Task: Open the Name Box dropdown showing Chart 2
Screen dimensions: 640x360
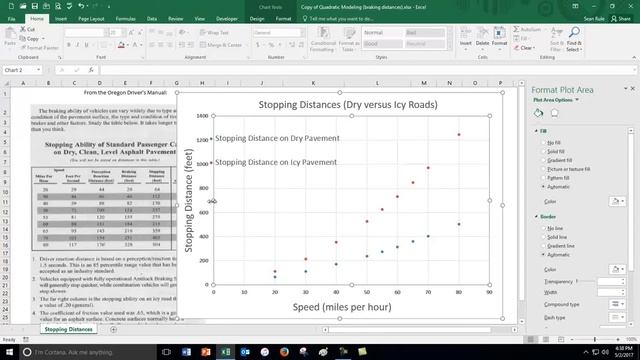Action: click(38, 70)
